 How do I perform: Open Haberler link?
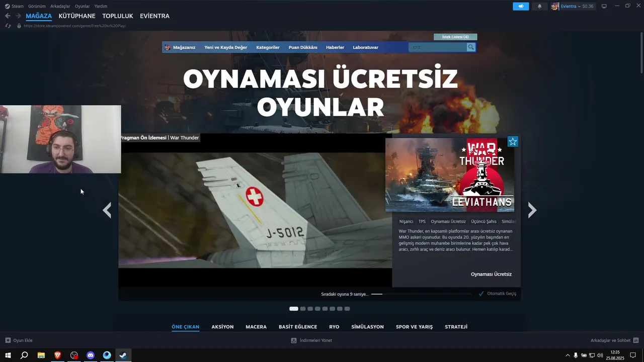(335, 47)
